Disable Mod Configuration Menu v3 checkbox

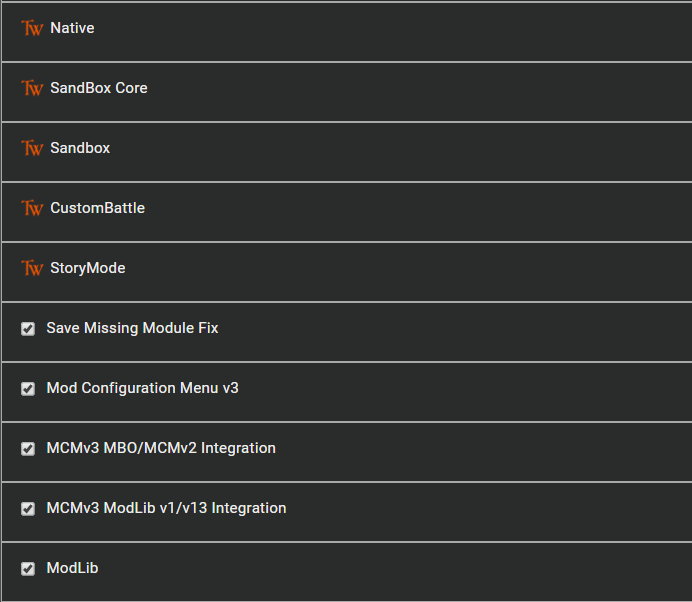[x=28, y=389]
